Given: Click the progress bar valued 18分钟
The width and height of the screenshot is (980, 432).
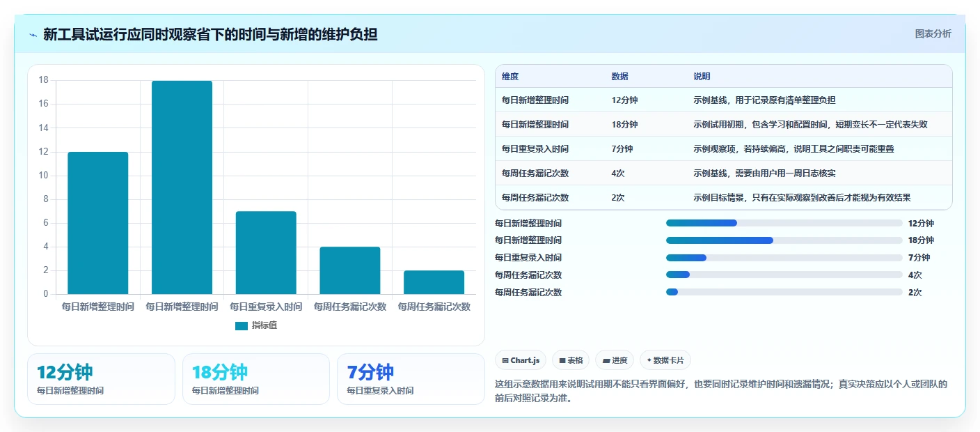Looking at the screenshot, I should [x=784, y=240].
